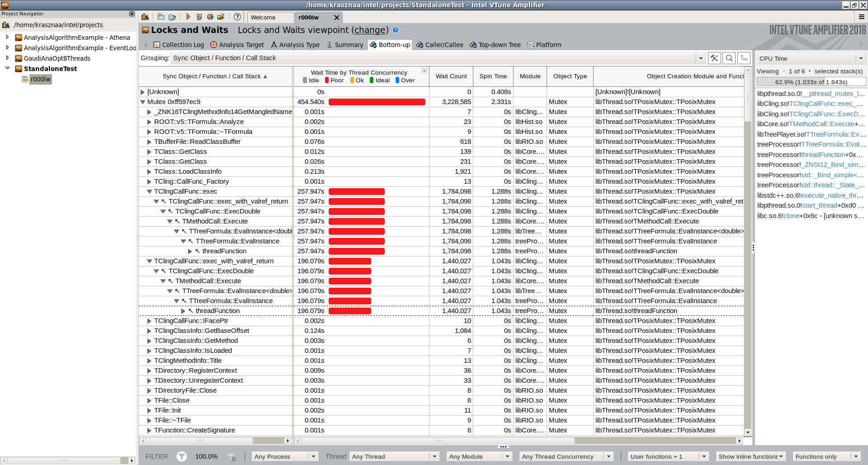Sort by Sync Object / Function / Call Stack
The height and width of the screenshot is (465, 868).
pyautogui.click(x=215, y=76)
